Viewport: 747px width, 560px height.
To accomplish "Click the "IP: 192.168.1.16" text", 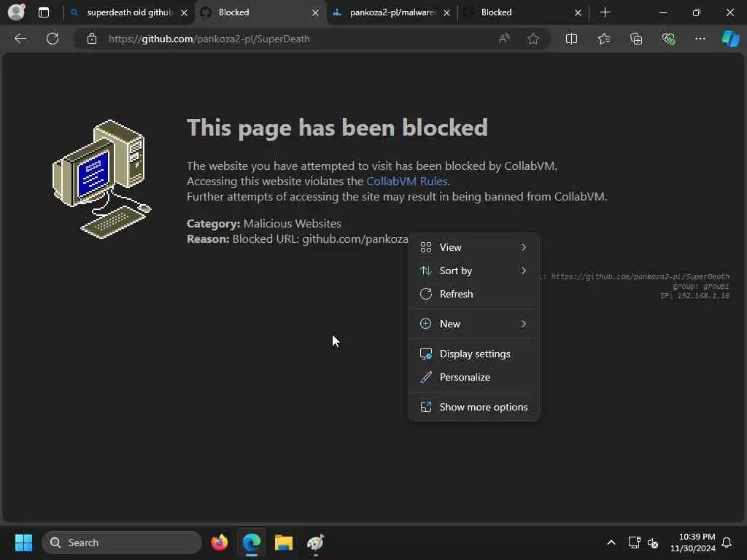I will 694,296.
